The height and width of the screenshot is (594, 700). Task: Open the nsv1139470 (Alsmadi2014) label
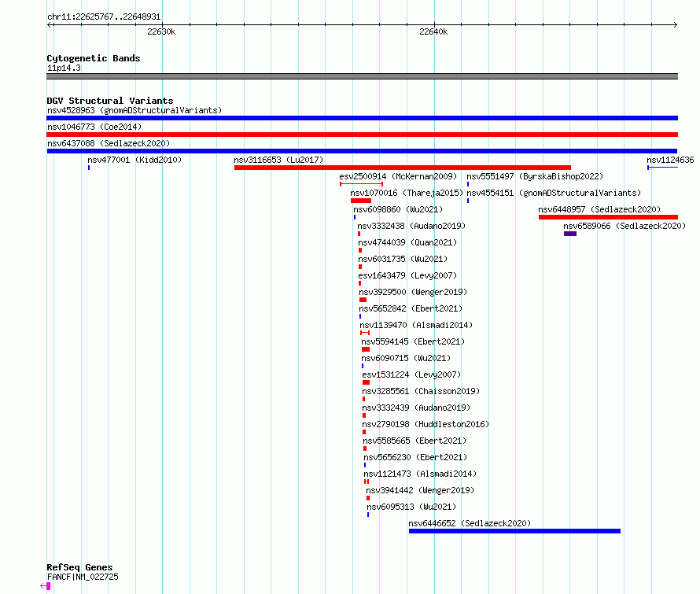pyautogui.click(x=416, y=325)
